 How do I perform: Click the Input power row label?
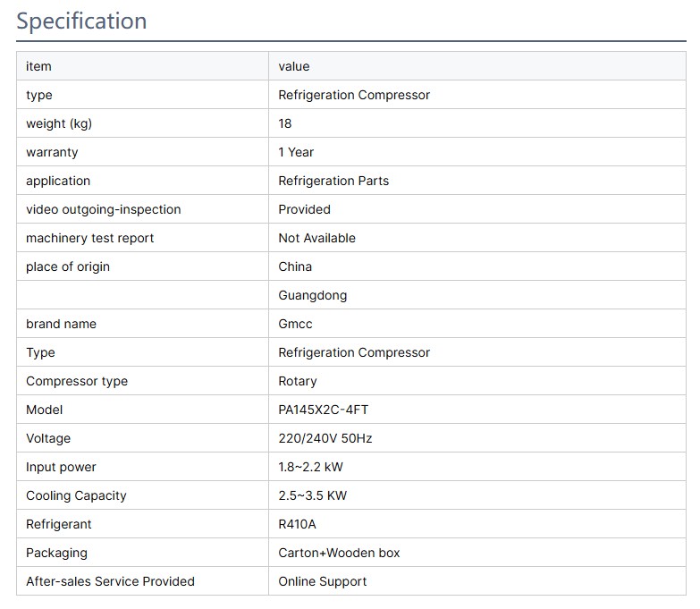61,467
